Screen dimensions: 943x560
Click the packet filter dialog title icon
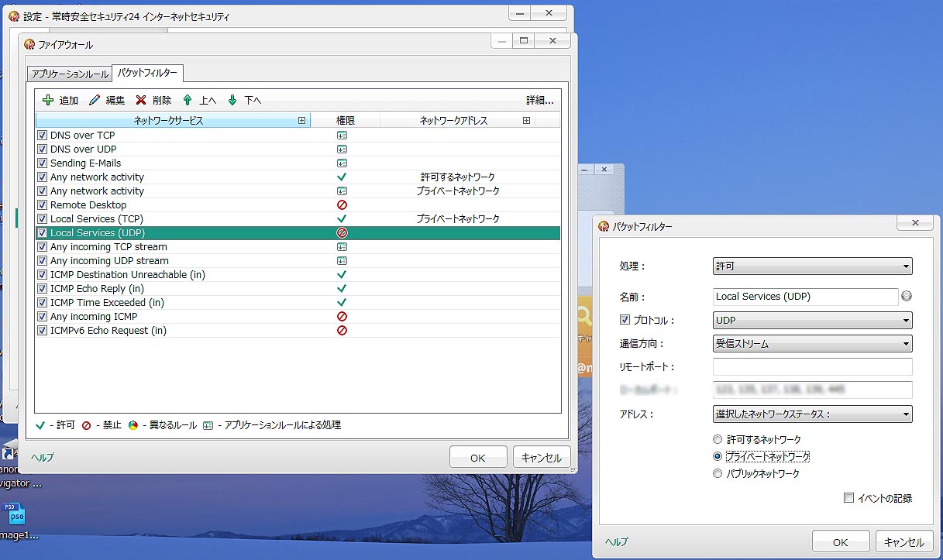pyautogui.click(x=604, y=227)
